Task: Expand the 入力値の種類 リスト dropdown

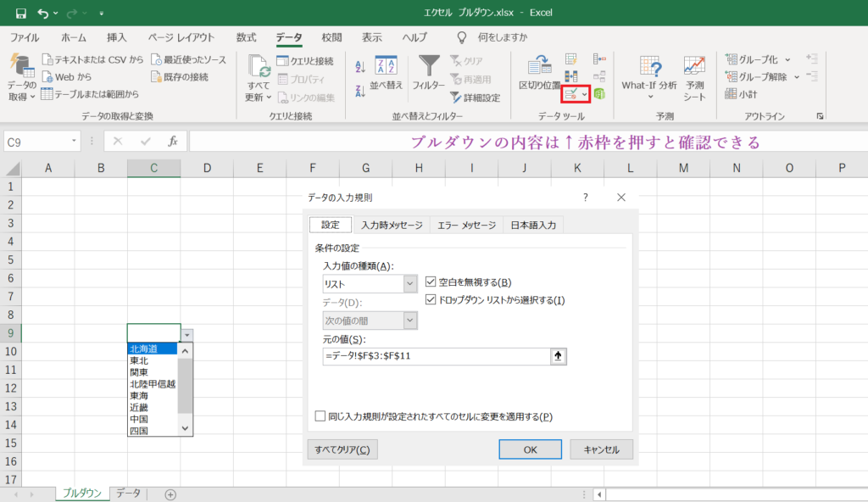Action: pyautogui.click(x=410, y=283)
